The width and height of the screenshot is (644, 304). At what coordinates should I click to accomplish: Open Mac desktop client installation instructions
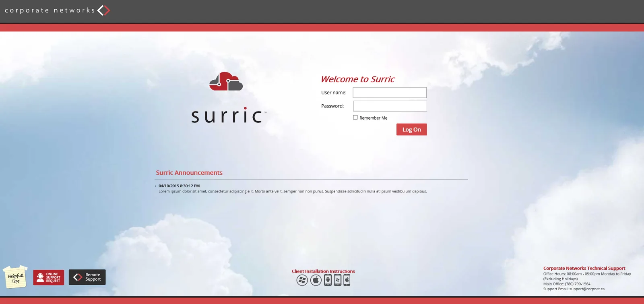point(316,280)
